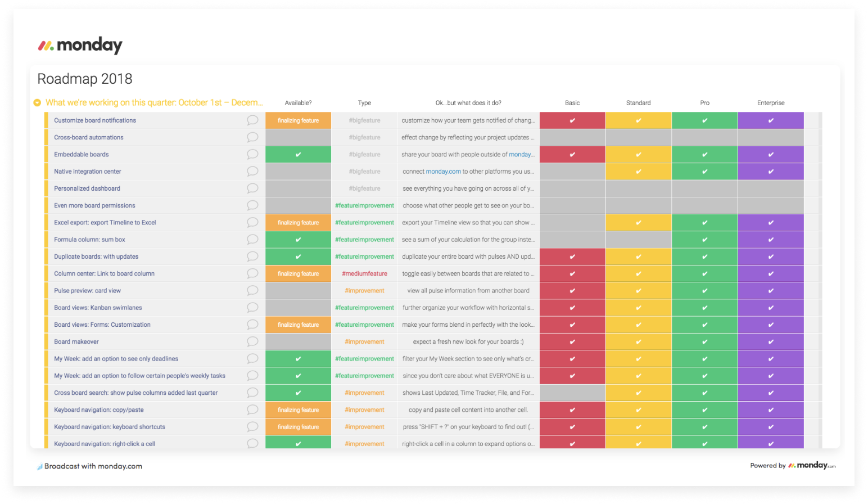Viewport: 868px width, 504px height.
Task: Open comments for Board views: Forms: Customization
Action: (x=252, y=325)
